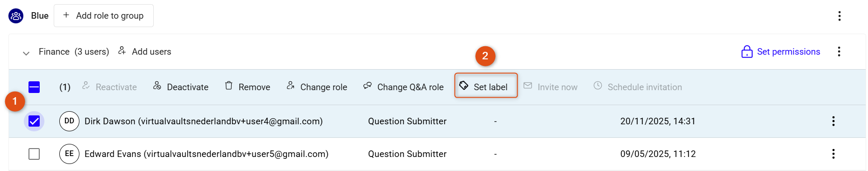The height and width of the screenshot is (171, 868).
Task: Click the date 20/11/2025, 14:31
Action: pos(658,121)
